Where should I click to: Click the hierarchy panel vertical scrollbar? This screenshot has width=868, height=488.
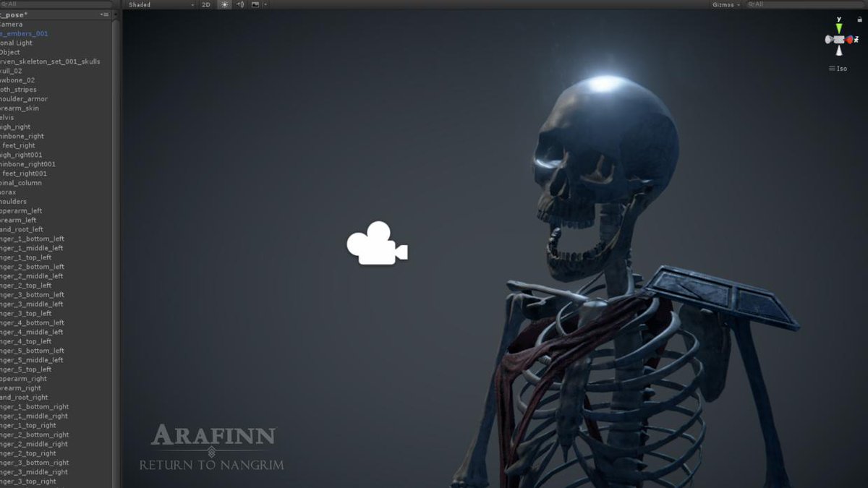point(116,253)
